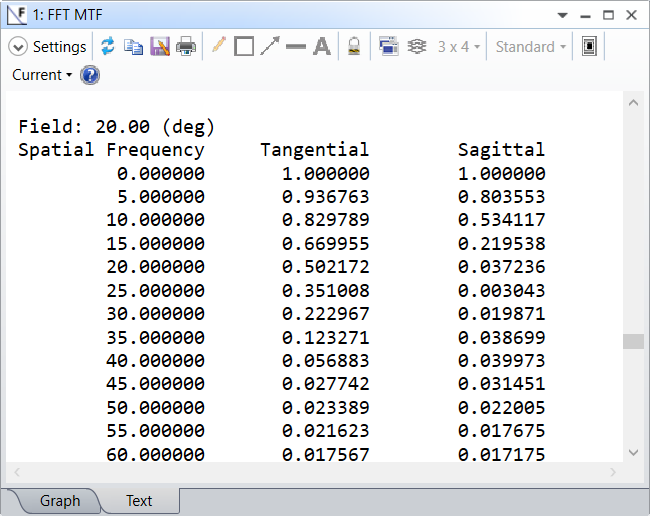The height and width of the screenshot is (516, 650).
Task: Toggle the padlock lock window icon
Action: pos(354,46)
